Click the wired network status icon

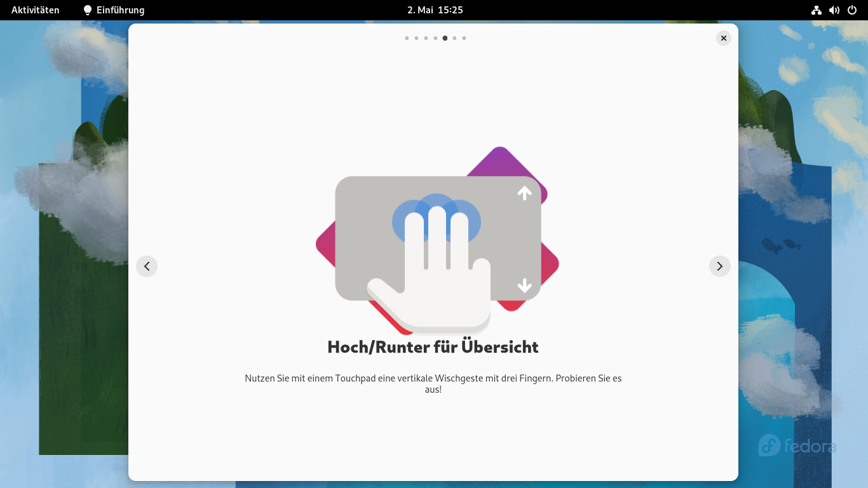[x=817, y=10]
